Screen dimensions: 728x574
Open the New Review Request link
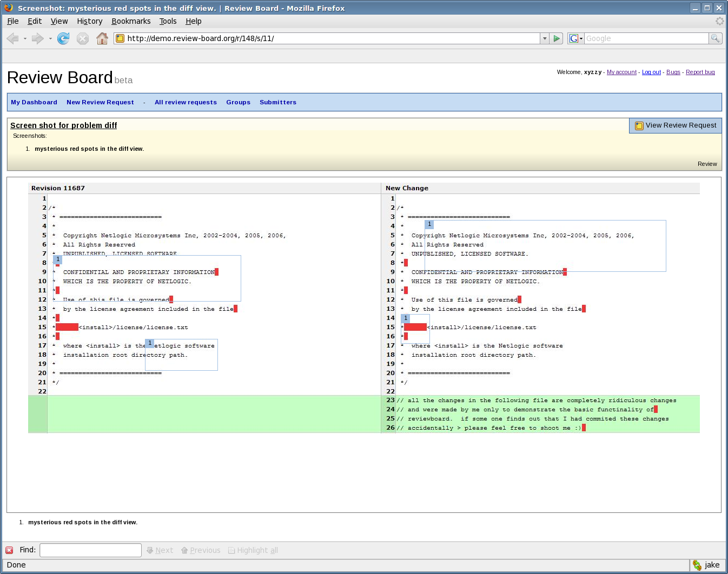click(x=100, y=102)
